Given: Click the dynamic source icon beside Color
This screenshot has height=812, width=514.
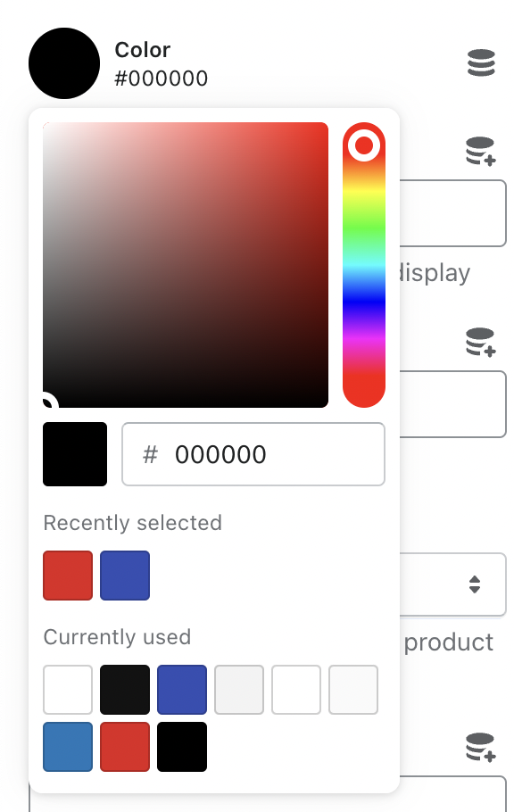Looking at the screenshot, I should pyautogui.click(x=481, y=63).
